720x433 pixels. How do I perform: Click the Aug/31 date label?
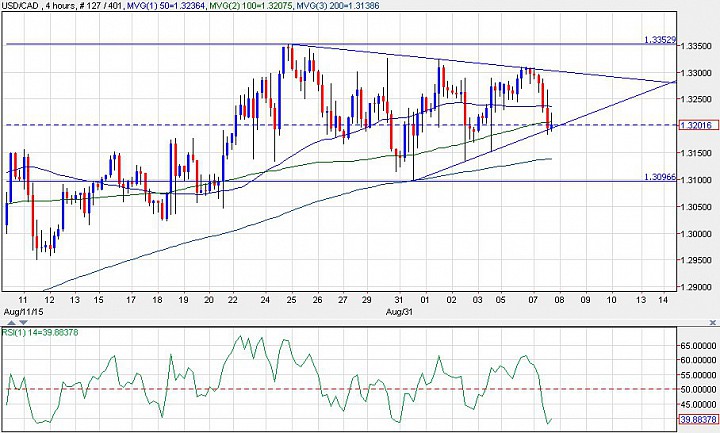coord(399,312)
